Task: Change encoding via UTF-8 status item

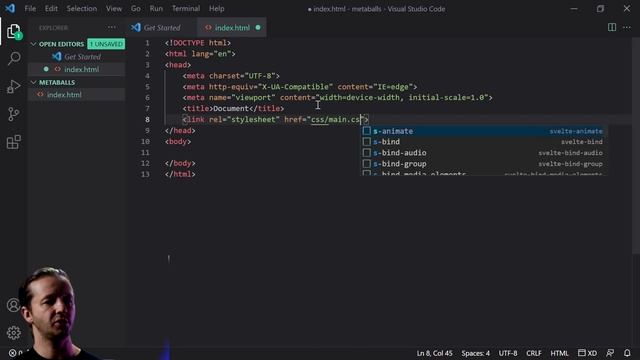Action: 508,353
